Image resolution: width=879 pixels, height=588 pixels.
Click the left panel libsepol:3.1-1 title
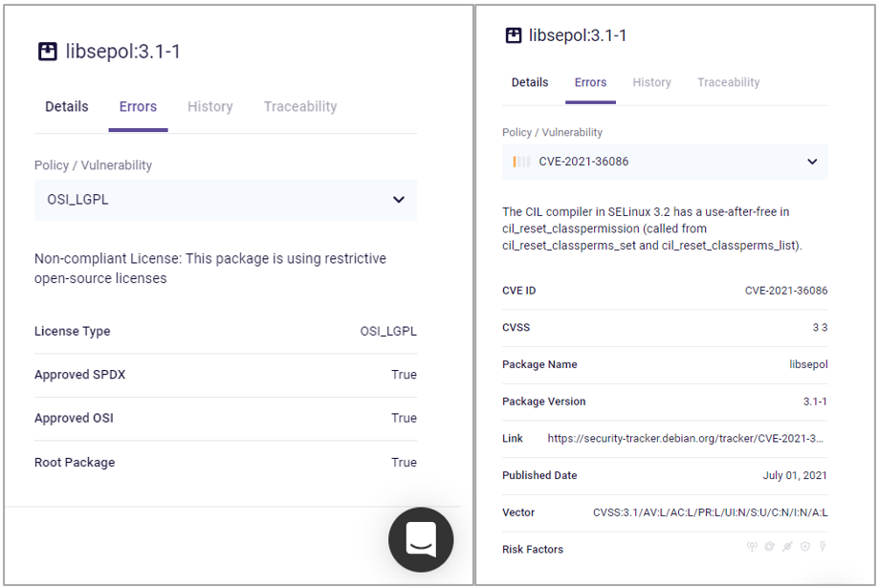(122, 51)
